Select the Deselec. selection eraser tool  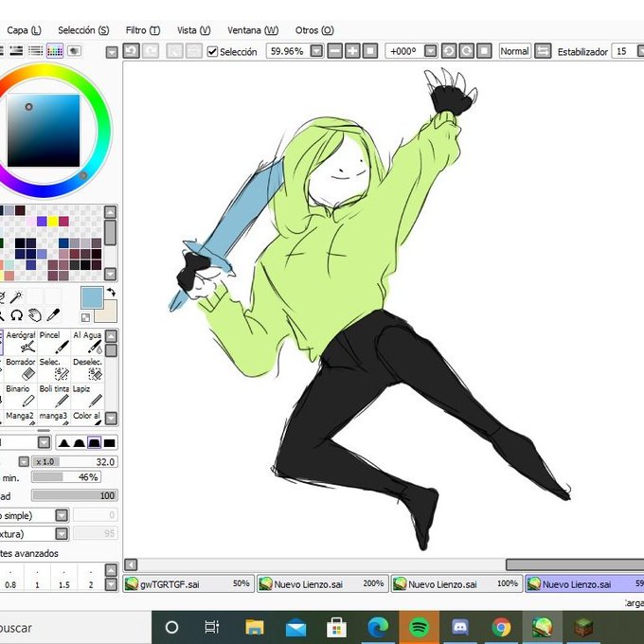point(87,368)
